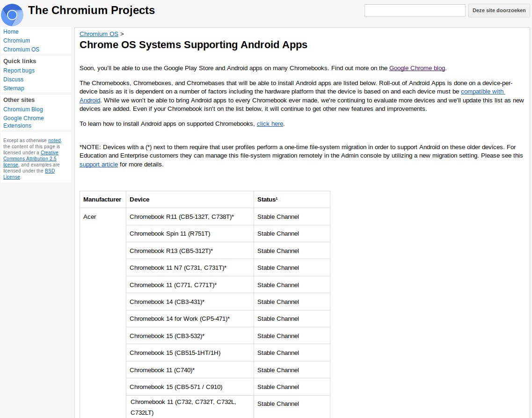The width and height of the screenshot is (532, 418).
Task: Follow the 'click here' install instructions link
Action: click(x=270, y=124)
